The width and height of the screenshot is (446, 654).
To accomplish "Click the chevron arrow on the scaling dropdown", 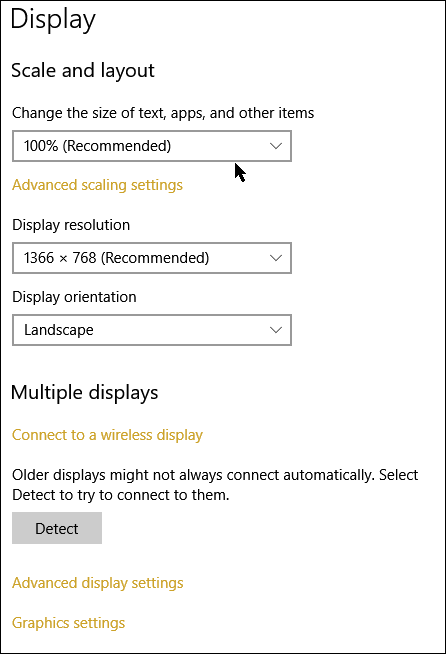I will (x=276, y=146).
